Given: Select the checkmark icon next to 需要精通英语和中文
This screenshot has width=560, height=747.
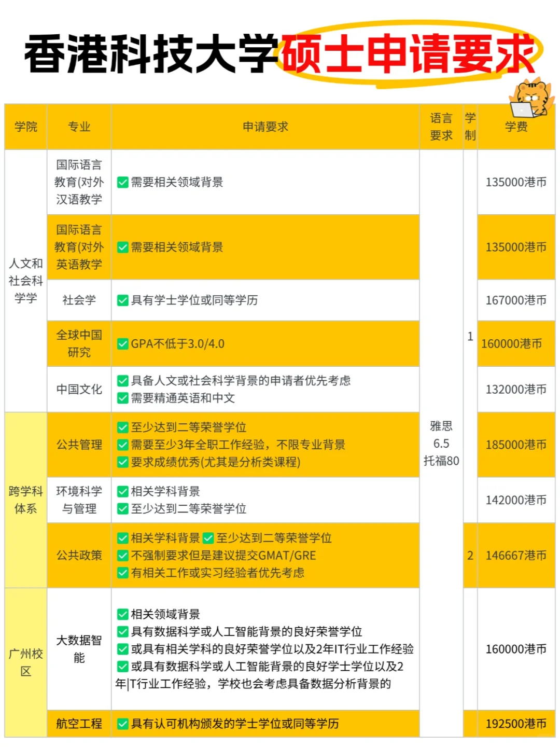Looking at the screenshot, I should point(122,399).
